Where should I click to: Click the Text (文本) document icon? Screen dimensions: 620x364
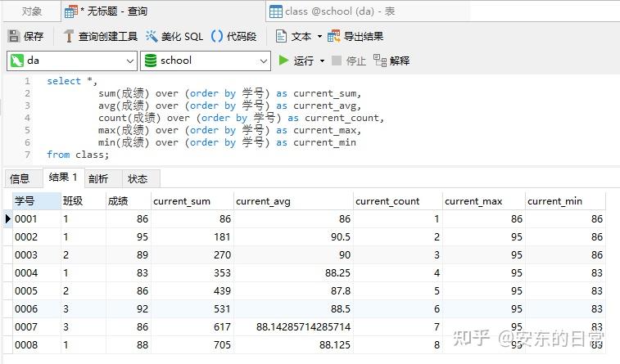coord(281,36)
